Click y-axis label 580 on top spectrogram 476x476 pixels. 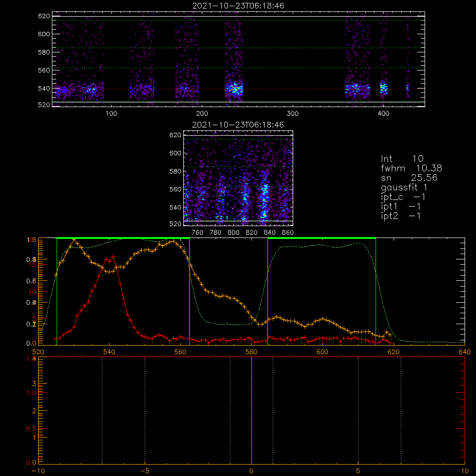pyautogui.click(x=44, y=52)
